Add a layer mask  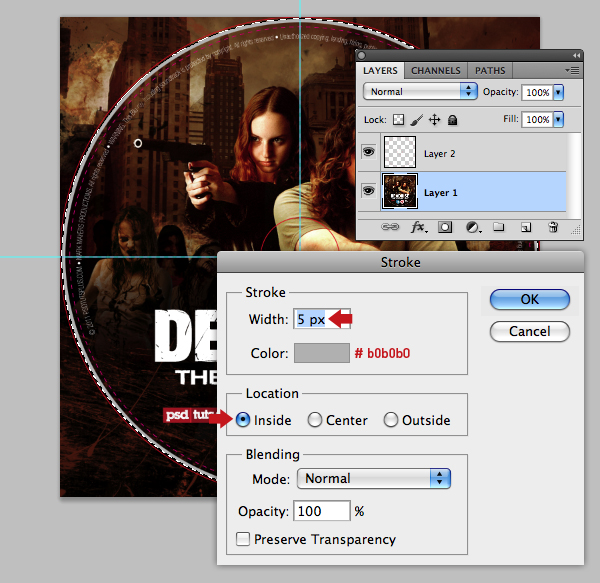(445, 227)
